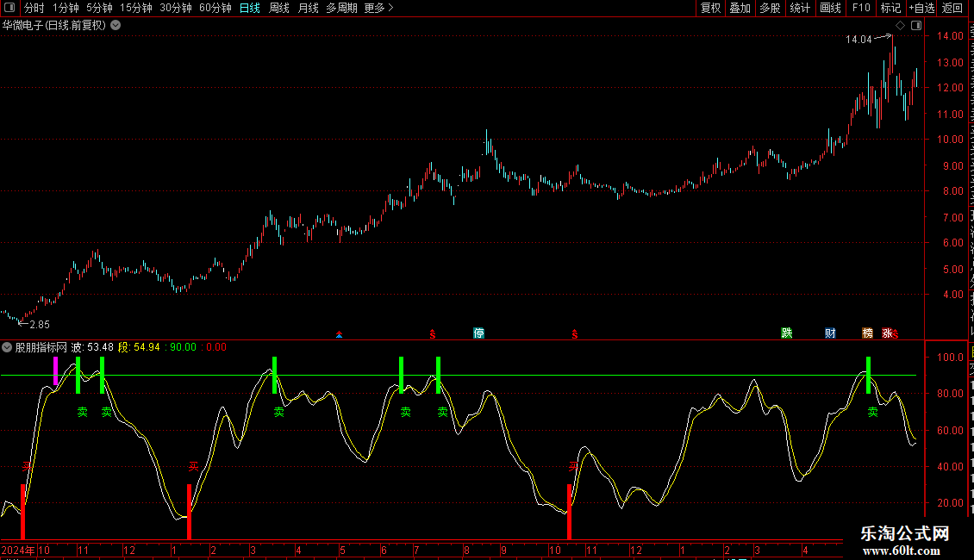Viewport: 974px width, 560px height.
Task: Click the blue up-arrow event marker
Action: (x=339, y=334)
